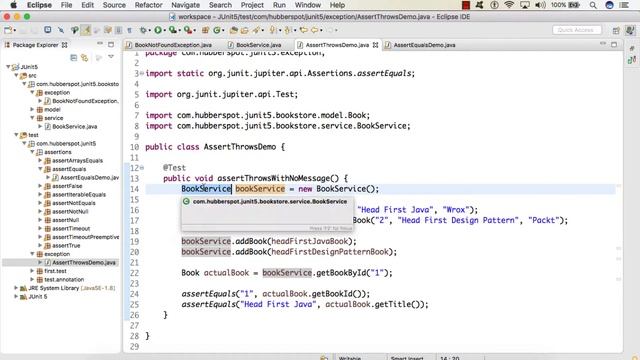Open the Project menu
This screenshot has height=360, width=640.
[252, 5]
